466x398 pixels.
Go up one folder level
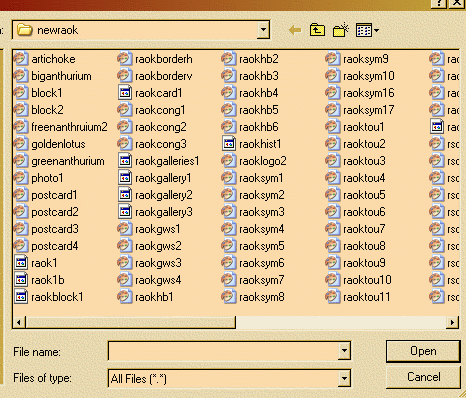click(317, 30)
